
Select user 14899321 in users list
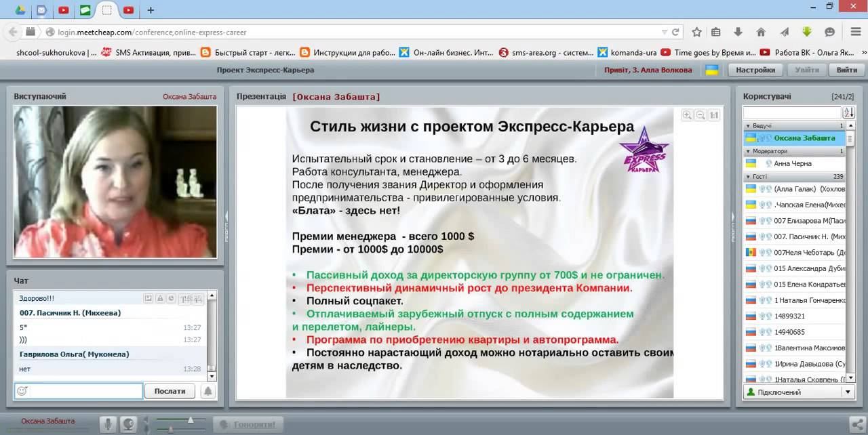[794, 316]
